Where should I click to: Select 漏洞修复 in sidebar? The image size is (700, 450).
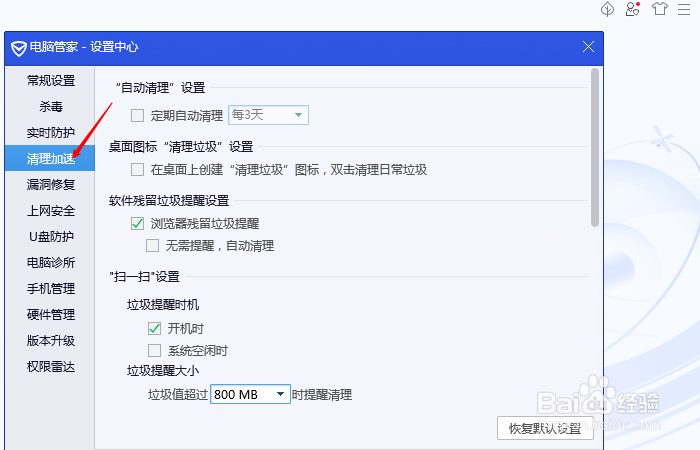click(x=51, y=184)
